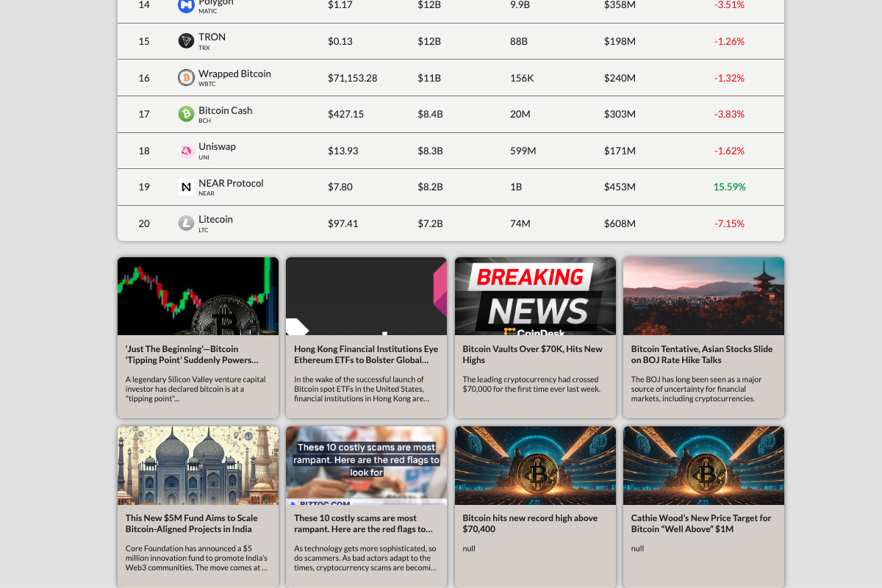Click the -1.32% Wrapped Bitcoin change
Viewport: 882px width, 588px height.
729,78
